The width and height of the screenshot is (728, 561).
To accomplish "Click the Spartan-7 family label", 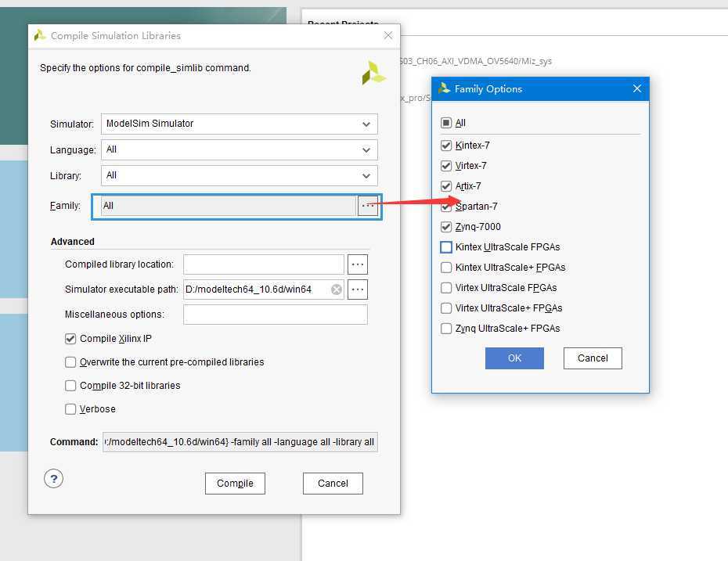I will (x=476, y=207).
